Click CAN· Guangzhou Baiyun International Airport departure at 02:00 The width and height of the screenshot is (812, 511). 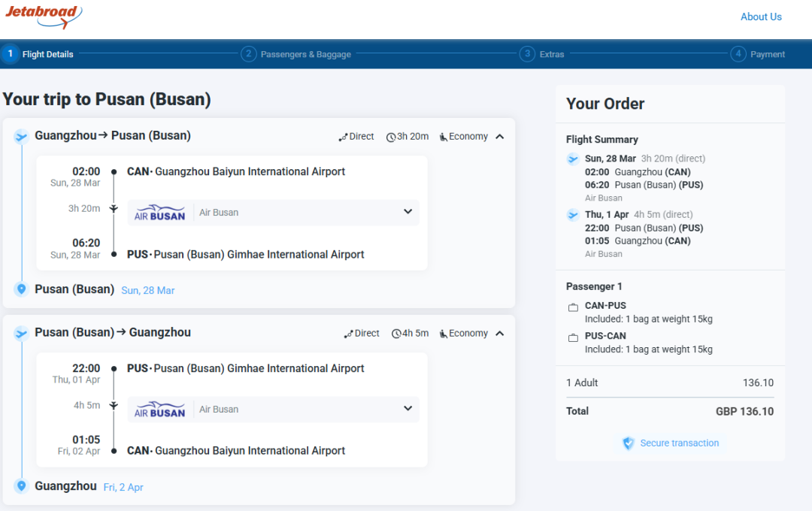point(236,171)
